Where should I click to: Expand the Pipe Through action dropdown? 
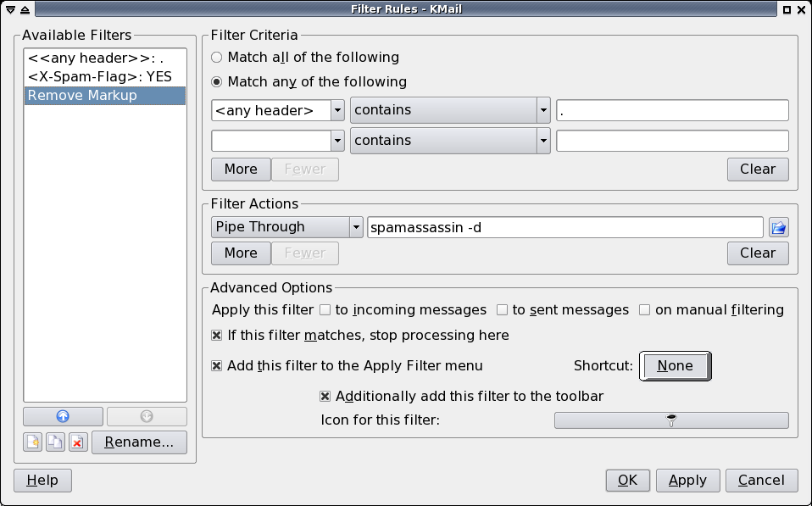(x=356, y=227)
